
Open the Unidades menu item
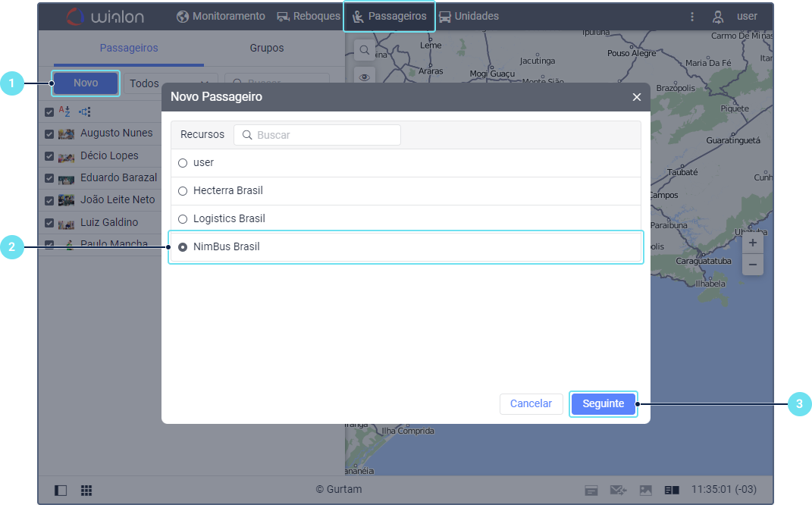pyautogui.click(x=469, y=16)
